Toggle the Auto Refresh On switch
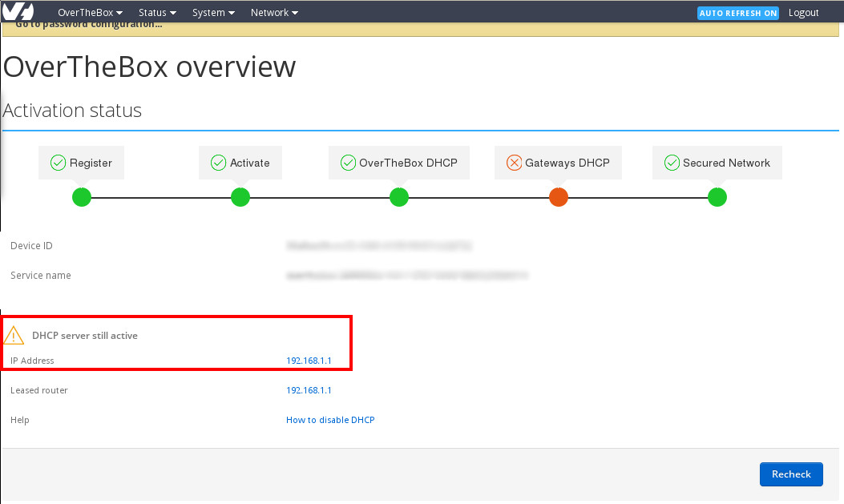This screenshot has width=844, height=504. click(x=737, y=13)
